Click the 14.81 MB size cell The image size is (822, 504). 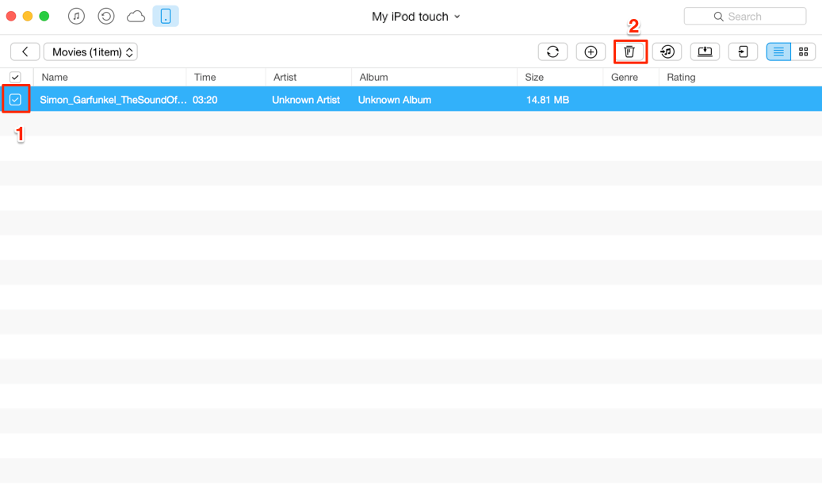[x=547, y=100]
